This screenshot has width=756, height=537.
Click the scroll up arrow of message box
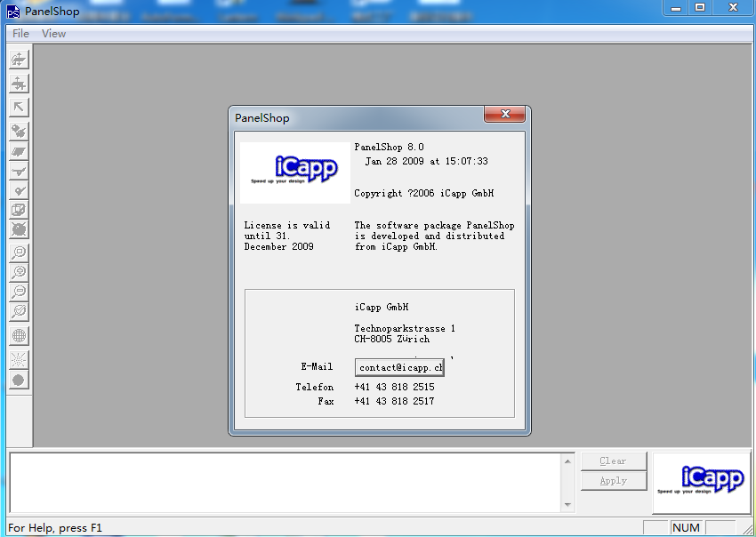pyautogui.click(x=567, y=461)
